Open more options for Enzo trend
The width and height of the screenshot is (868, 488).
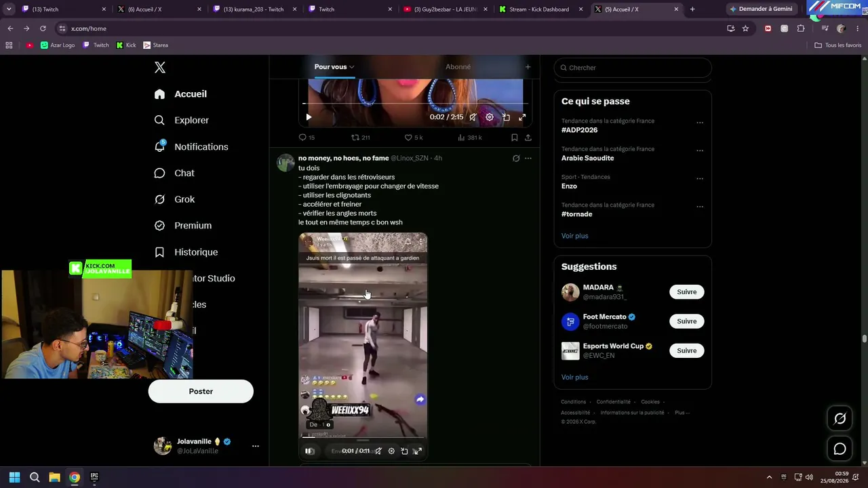700,179
